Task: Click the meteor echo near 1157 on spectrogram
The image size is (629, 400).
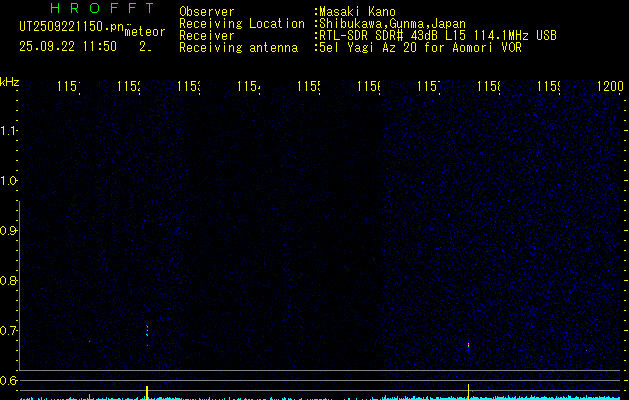Action: [x=468, y=345]
